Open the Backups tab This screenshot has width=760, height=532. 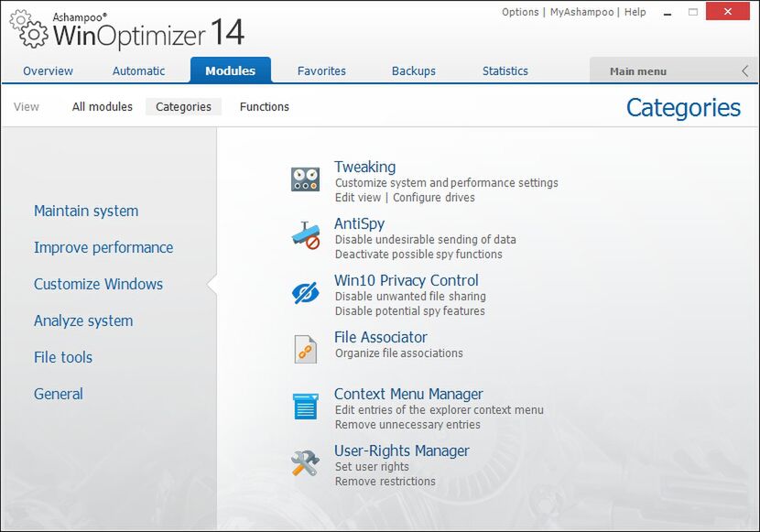414,71
